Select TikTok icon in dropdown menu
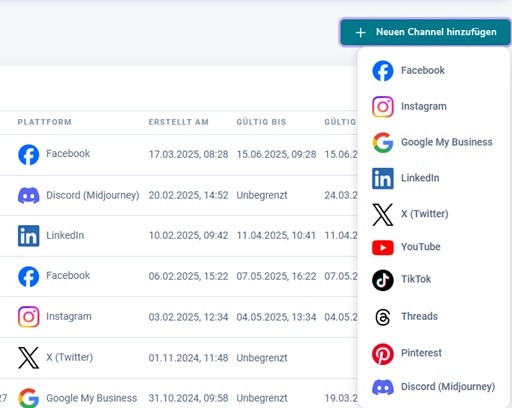 point(383,280)
